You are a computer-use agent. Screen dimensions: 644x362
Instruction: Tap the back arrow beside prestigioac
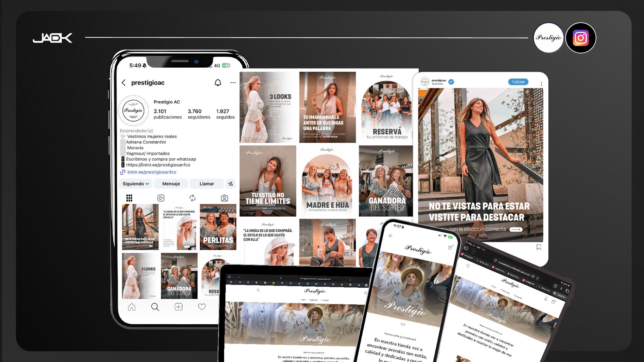[x=124, y=83]
